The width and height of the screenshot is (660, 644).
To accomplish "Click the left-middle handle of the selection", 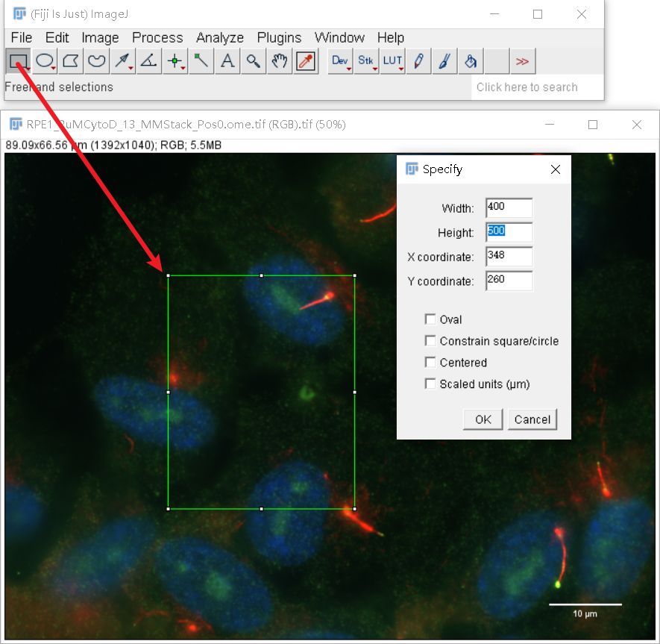I will point(169,392).
